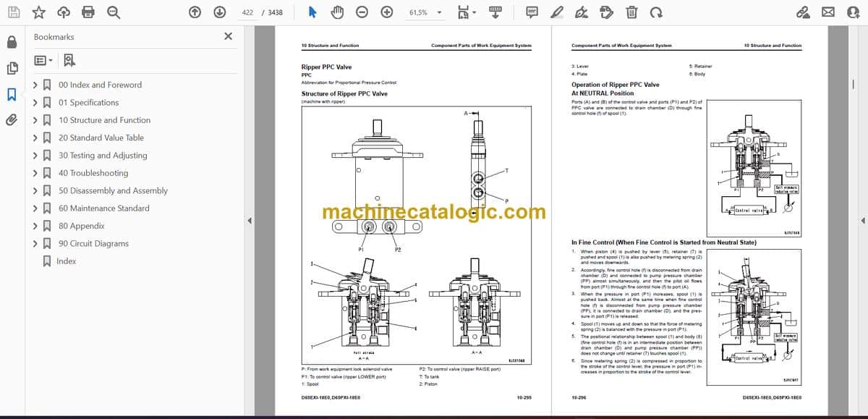Go to previous page arrow
868x419 pixels.
(195, 12)
